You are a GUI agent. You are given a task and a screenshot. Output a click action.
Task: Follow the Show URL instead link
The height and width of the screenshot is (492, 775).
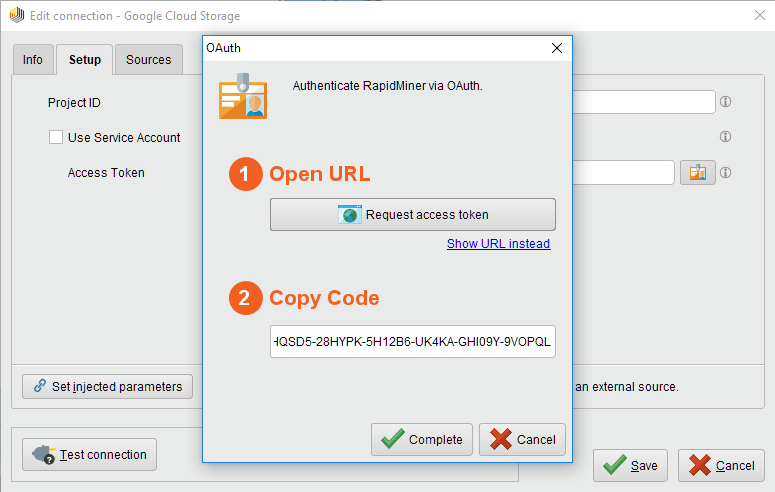pyautogui.click(x=498, y=244)
